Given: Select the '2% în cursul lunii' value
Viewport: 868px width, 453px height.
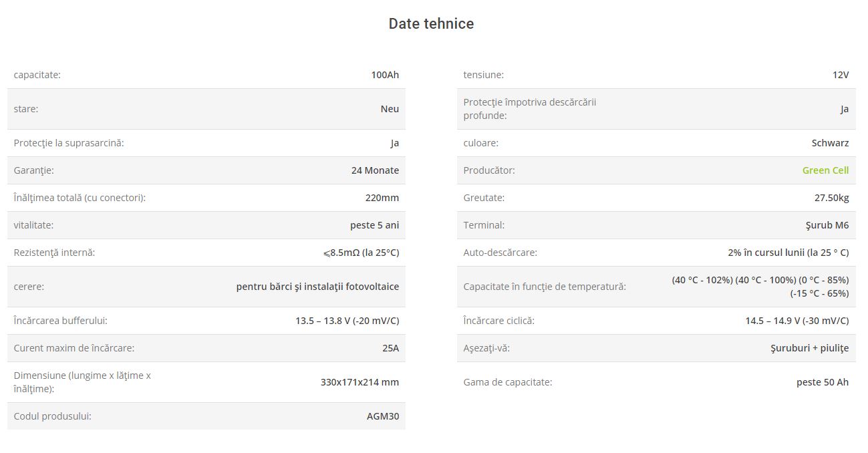Looking at the screenshot, I should pyautogui.click(x=788, y=253).
